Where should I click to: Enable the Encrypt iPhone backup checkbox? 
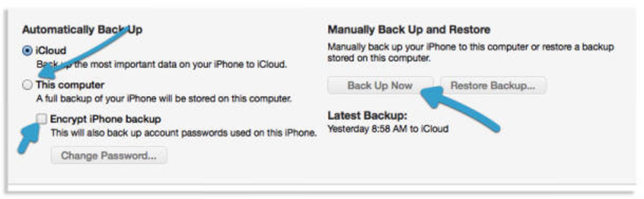point(42,119)
